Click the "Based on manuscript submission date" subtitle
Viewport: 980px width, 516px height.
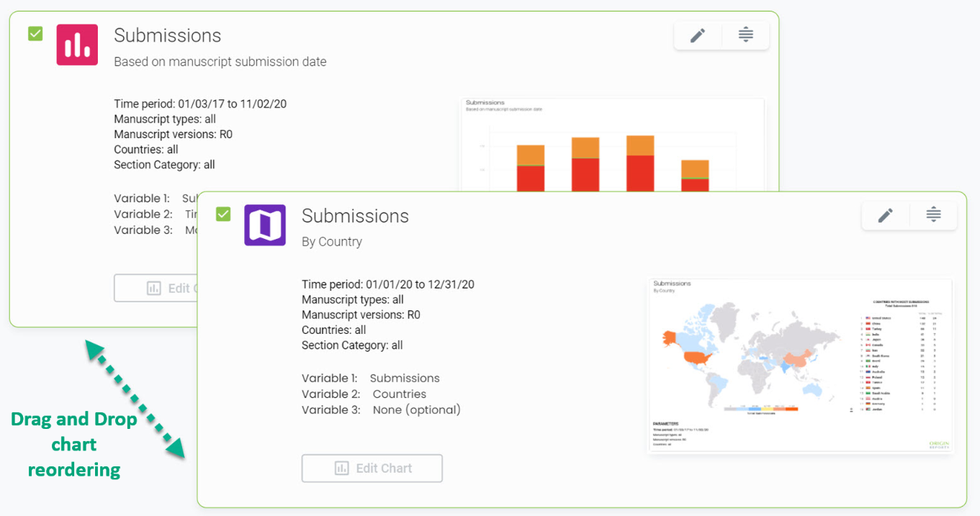220,62
